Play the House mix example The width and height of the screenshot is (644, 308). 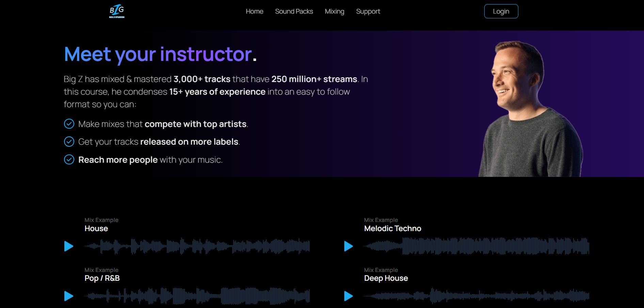pyautogui.click(x=68, y=246)
